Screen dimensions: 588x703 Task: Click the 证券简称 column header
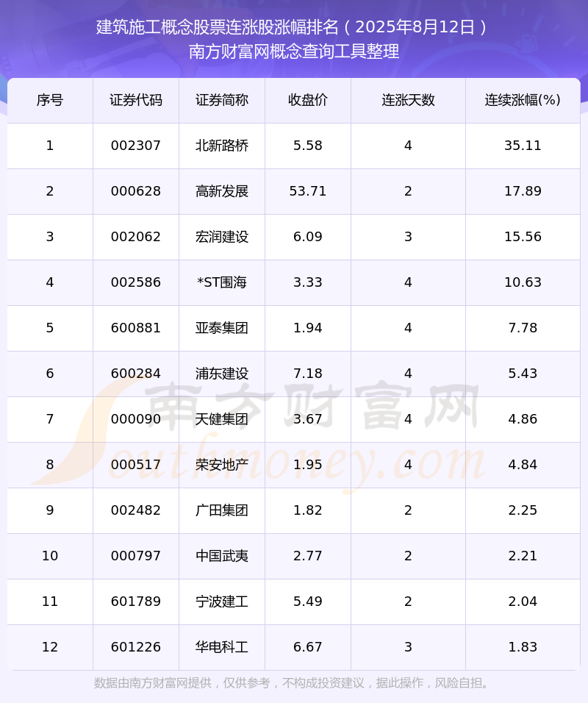tap(222, 100)
